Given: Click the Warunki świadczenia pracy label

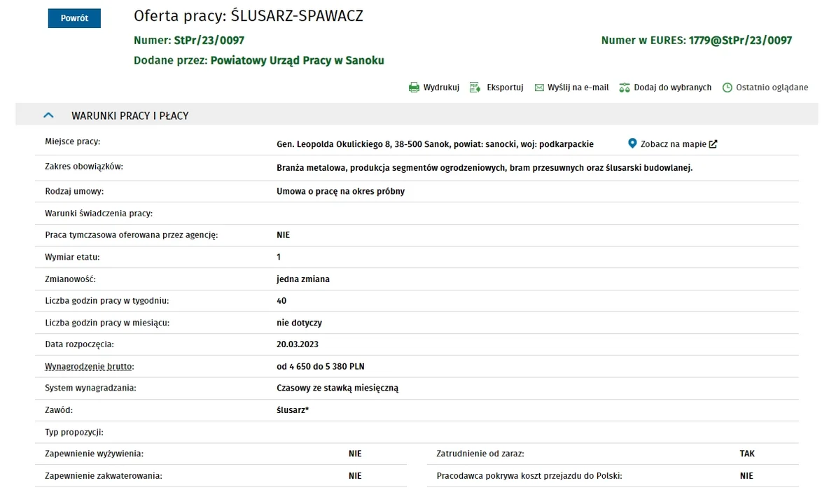Looking at the screenshot, I should [x=99, y=213].
